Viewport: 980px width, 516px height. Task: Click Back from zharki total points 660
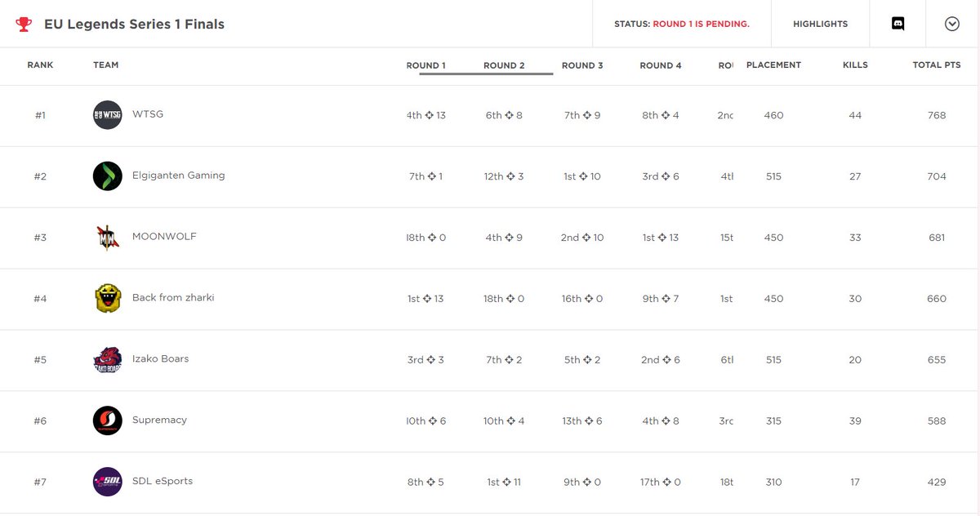click(x=937, y=299)
